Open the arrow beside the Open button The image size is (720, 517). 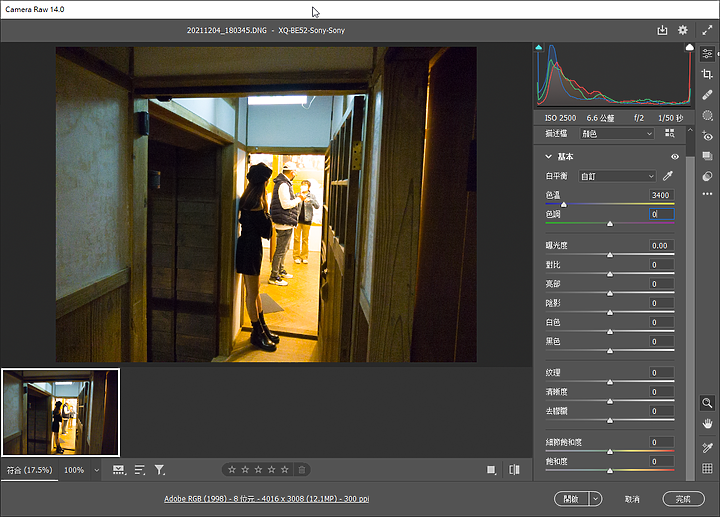596,499
